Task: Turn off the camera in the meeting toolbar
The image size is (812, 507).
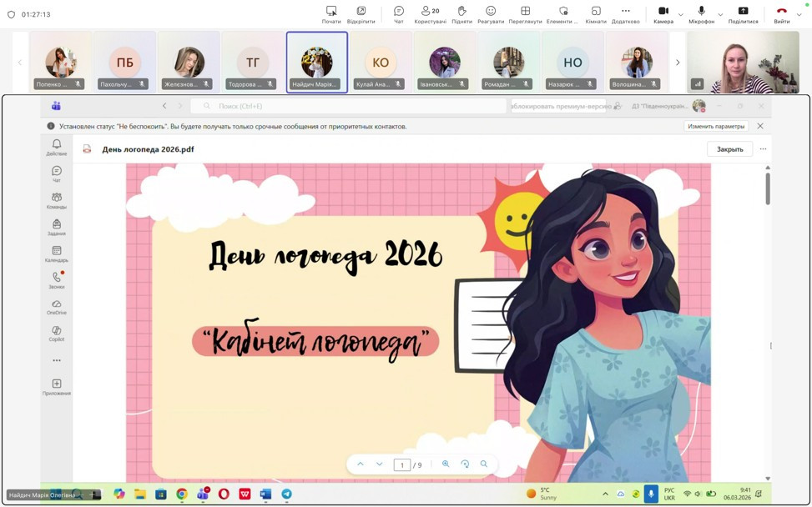Action: (x=664, y=12)
